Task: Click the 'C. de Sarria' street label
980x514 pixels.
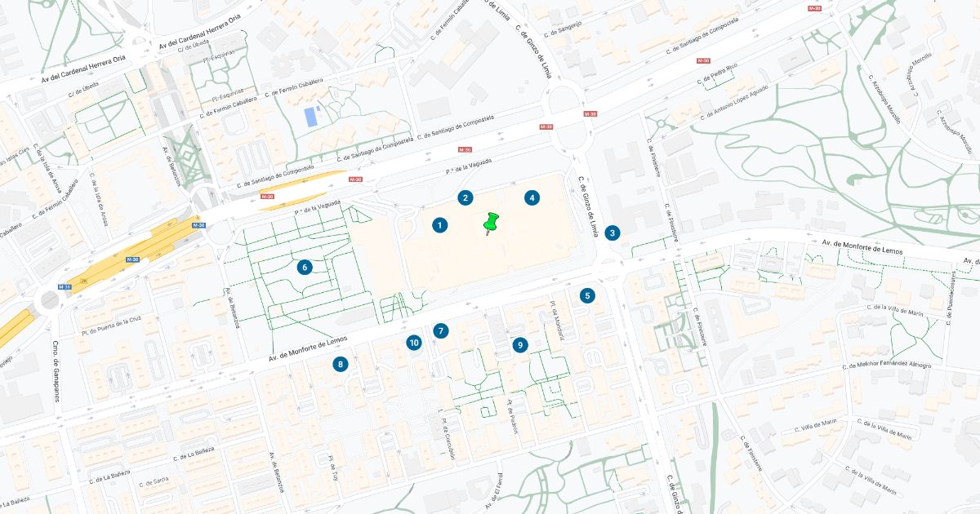Action: 155,481
